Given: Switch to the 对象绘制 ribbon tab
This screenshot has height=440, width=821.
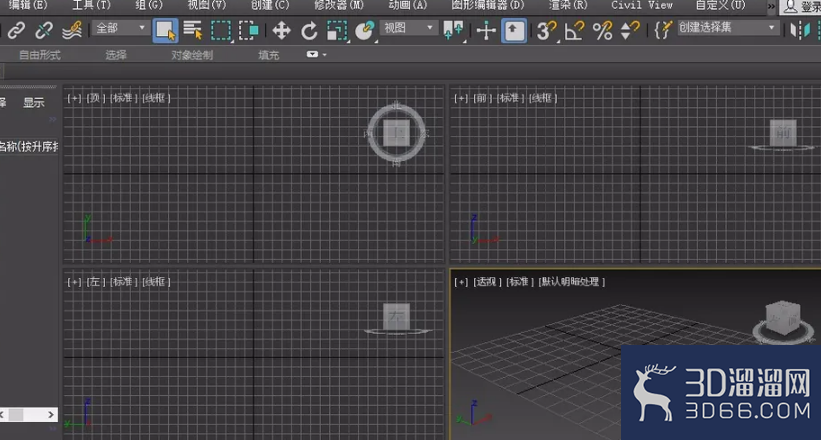Looking at the screenshot, I should coord(192,54).
